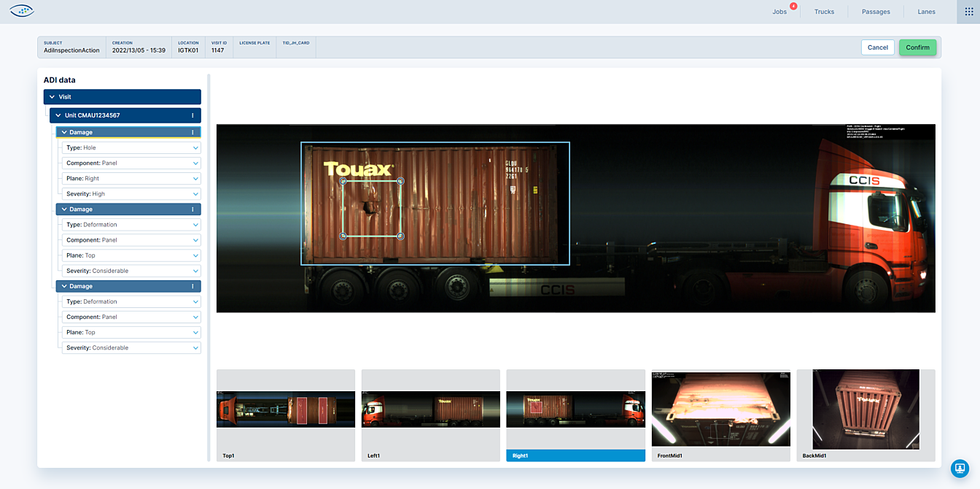Click the Jobs notification badge
Image resolution: width=980 pixels, height=489 pixels.
point(793,7)
